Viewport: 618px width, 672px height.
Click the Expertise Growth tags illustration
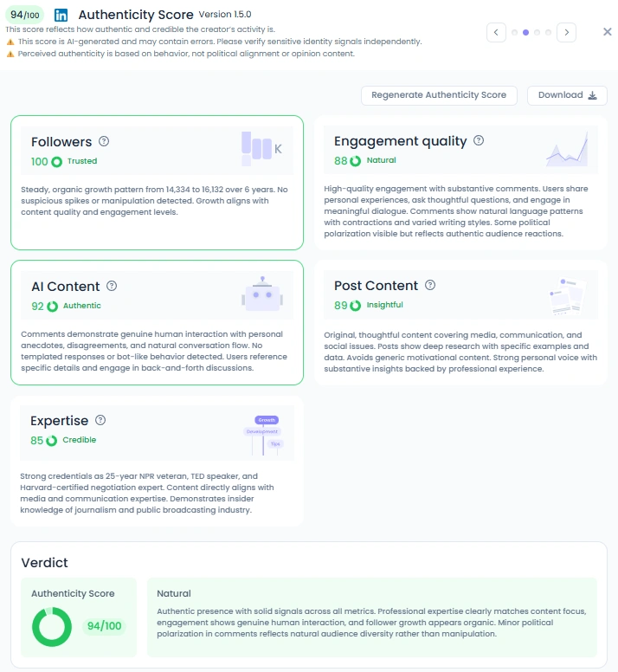click(x=263, y=435)
